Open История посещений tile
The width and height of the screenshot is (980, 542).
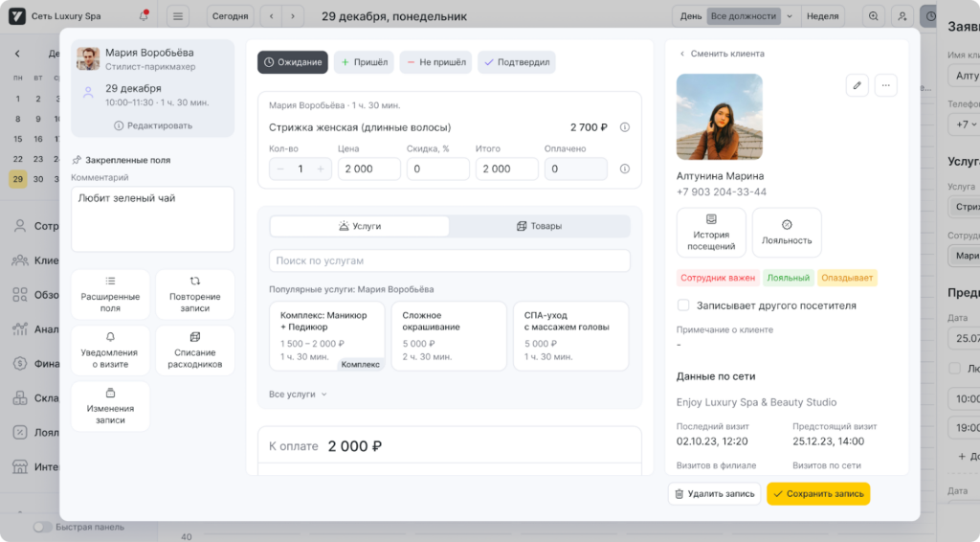[711, 233]
